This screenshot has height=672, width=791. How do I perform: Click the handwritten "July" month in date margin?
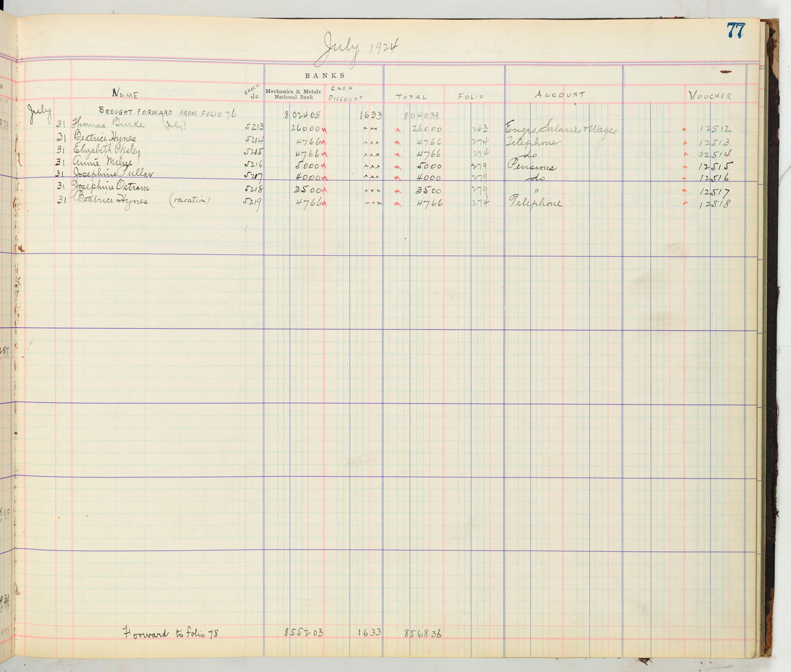click(x=40, y=114)
